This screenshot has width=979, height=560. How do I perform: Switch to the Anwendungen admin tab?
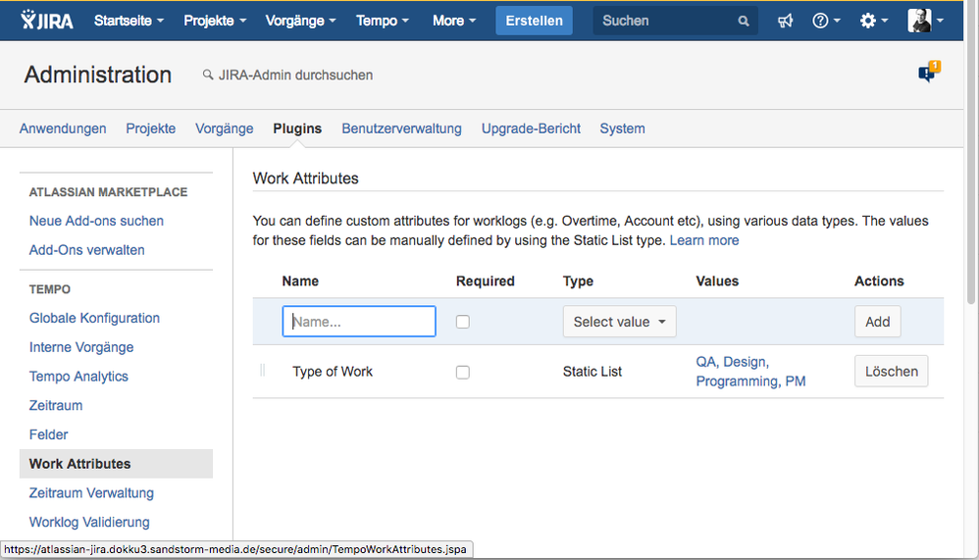63,128
